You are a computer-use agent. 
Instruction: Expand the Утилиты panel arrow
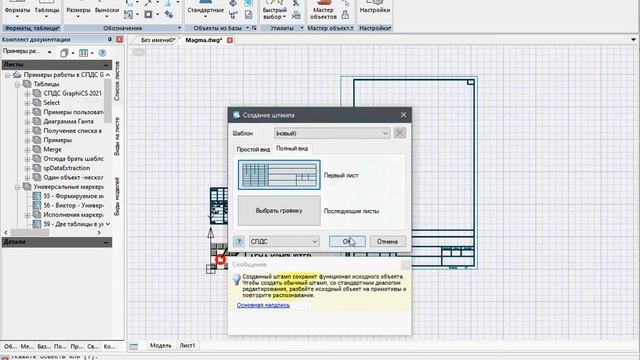tap(302, 28)
